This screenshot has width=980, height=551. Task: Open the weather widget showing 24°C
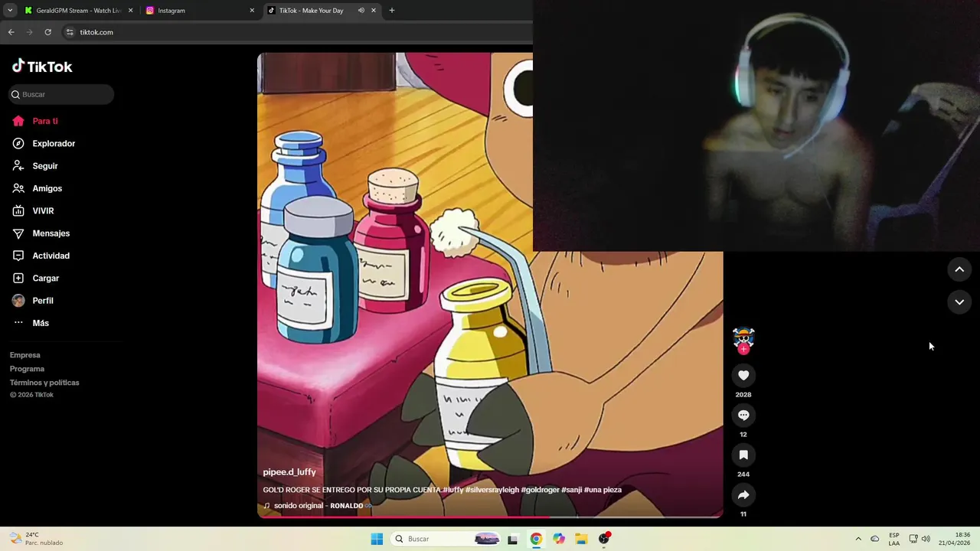(35, 539)
